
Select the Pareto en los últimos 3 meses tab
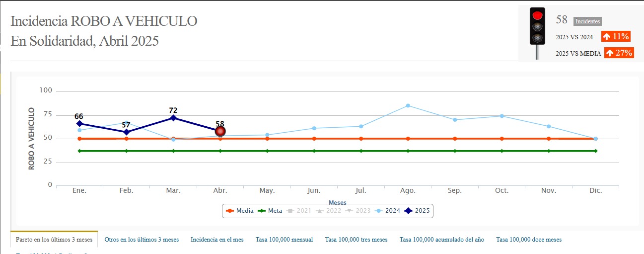pyautogui.click(x=54, y=240)
